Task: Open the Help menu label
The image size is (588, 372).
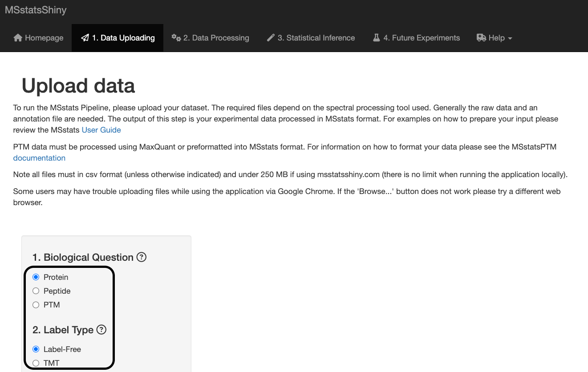Action: 497,38
